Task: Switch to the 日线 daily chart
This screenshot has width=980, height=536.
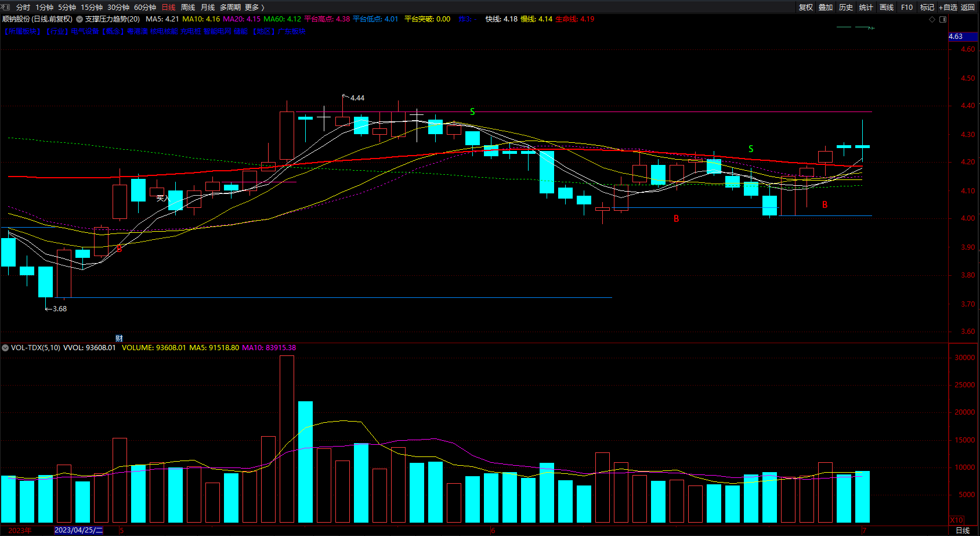Action: point(168,7)
